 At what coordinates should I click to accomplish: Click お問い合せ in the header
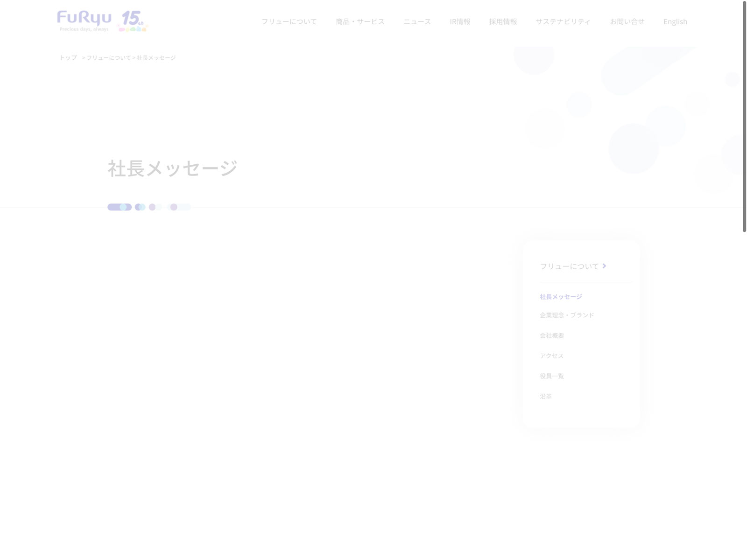627,21
